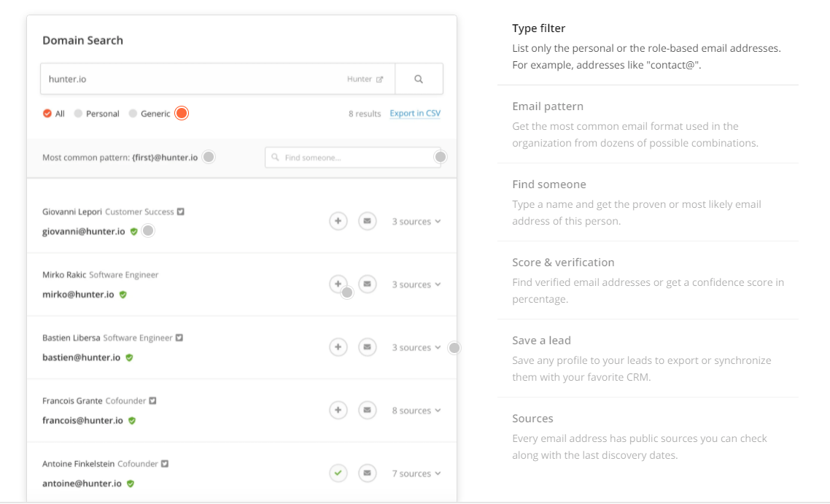Expand Francois Grante's 8 sources
Viewport: 830px width, 504px height.
click(x=416, y=411)
